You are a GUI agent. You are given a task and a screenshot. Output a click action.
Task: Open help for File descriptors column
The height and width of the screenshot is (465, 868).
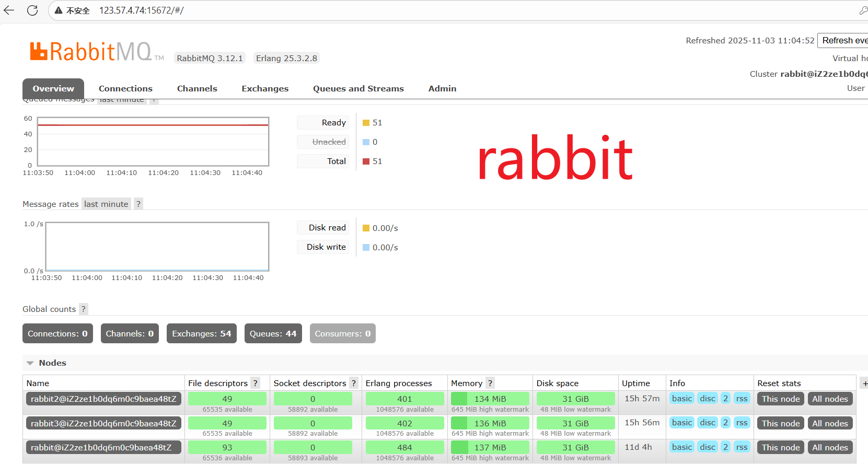pyautogui.click(x=255, y=383)
